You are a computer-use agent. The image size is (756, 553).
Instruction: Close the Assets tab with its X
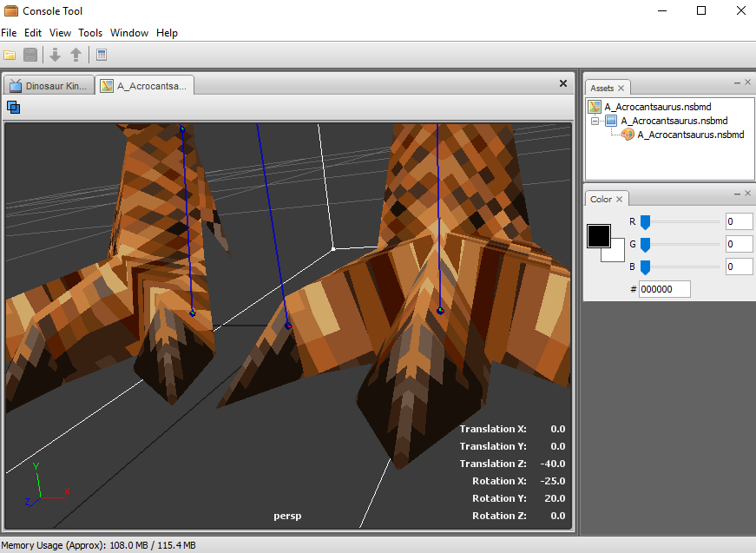click(x=621, y=89)
